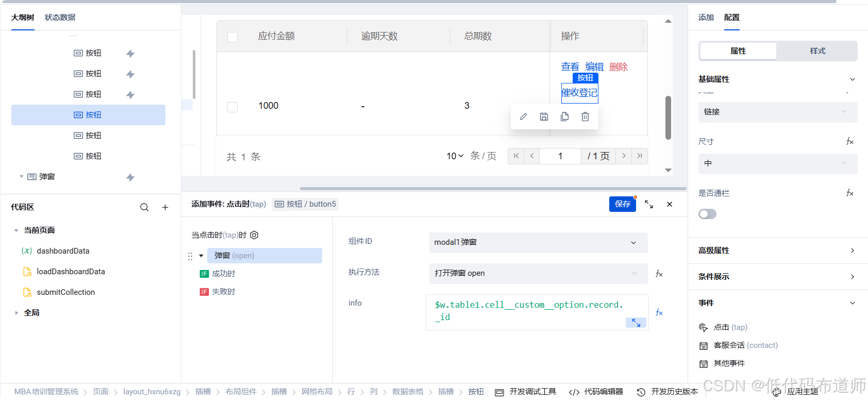
Task: Click 其他事件 event entry
Action: point(722,363)
